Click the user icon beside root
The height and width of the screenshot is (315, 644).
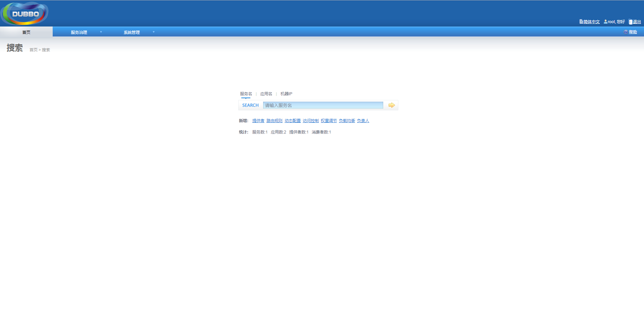tap(605, 21)
